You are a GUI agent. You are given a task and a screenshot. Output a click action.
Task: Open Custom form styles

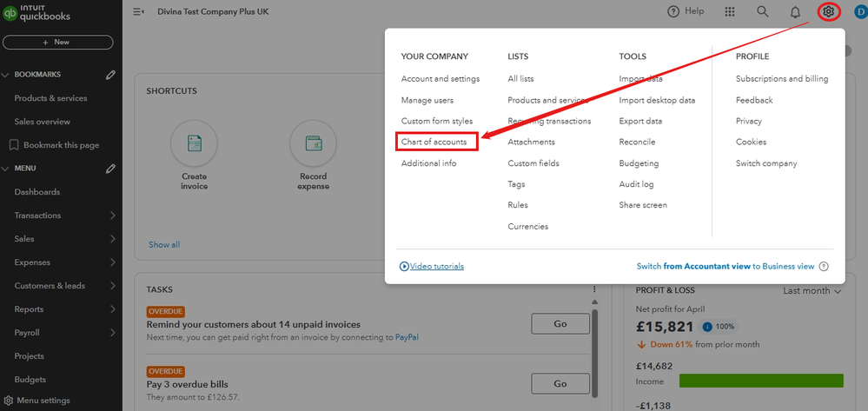(437, 122)
